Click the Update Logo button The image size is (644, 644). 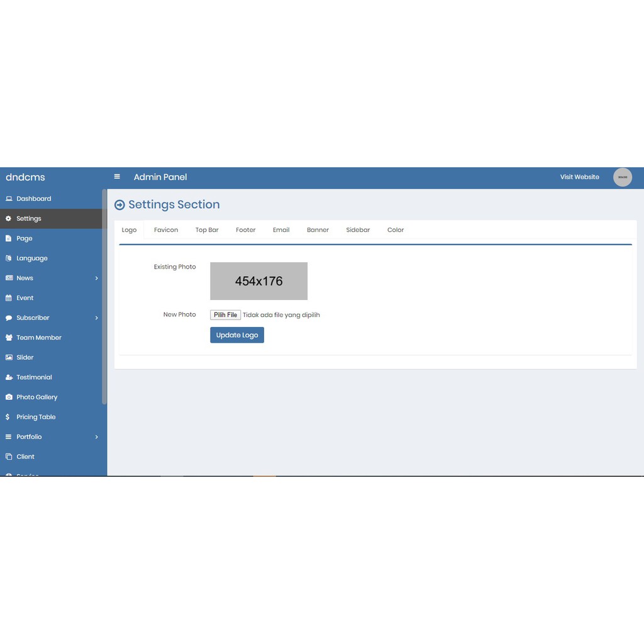pos(237,335)
